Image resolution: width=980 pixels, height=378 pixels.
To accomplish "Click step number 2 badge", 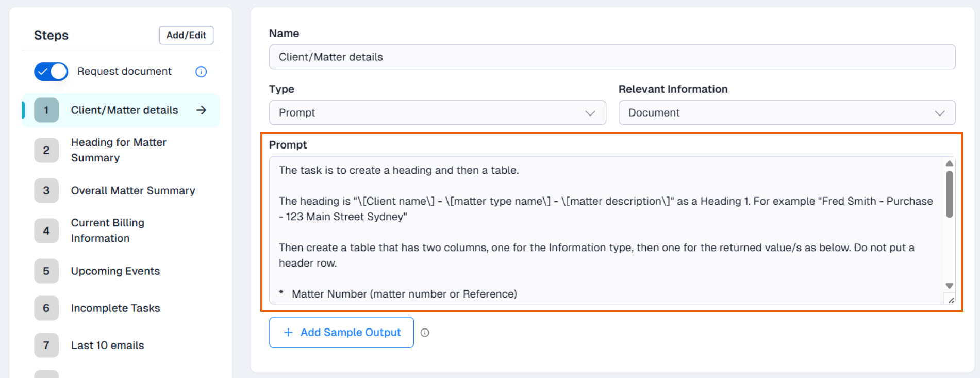I will pyautogui.click(x=46, y=150).
